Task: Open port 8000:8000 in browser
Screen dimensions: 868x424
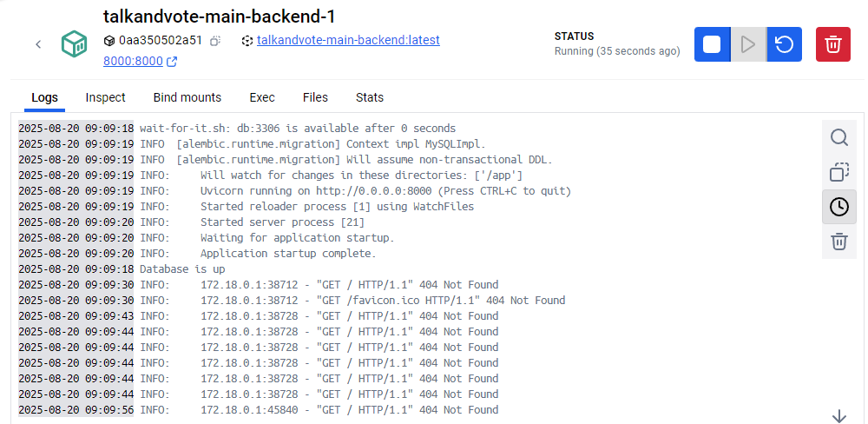Action: 140,61
